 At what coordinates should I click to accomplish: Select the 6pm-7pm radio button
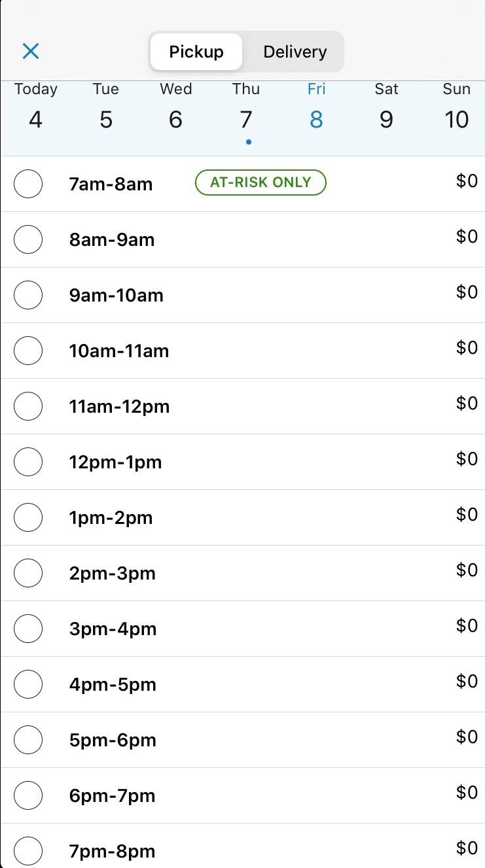(x=28, y=795)
